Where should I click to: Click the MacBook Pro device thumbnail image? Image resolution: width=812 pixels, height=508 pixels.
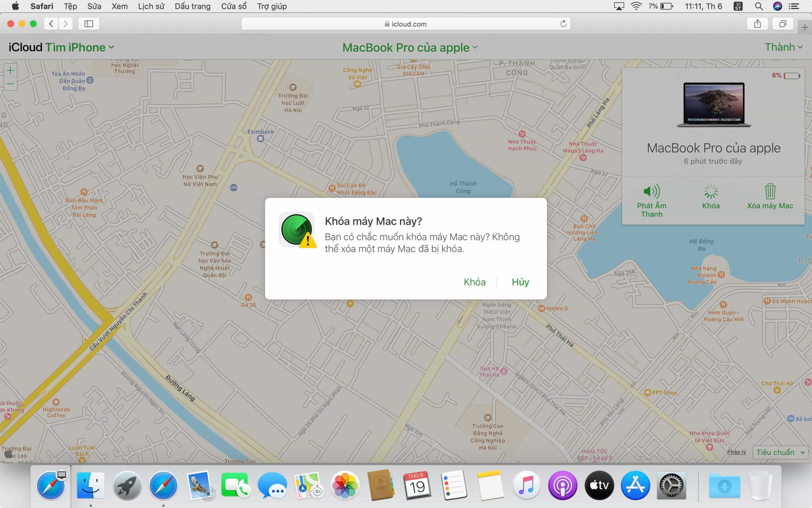click(x=714, y=104)
